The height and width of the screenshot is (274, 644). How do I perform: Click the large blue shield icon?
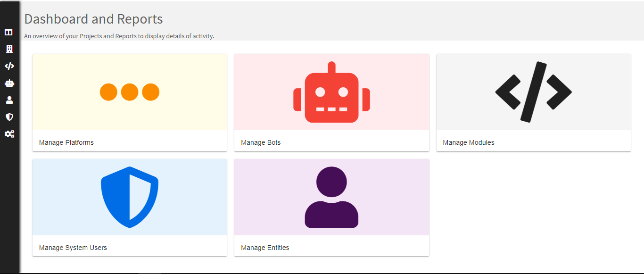(130, 197)
